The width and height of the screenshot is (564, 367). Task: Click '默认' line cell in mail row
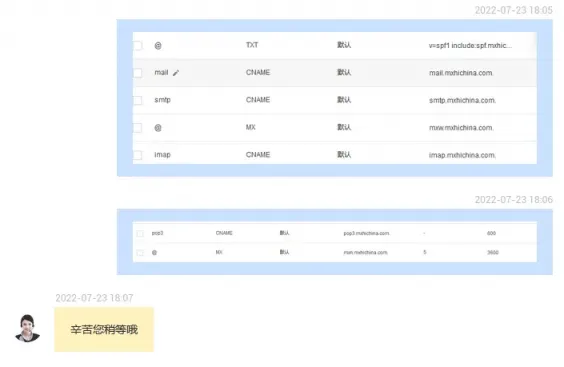(x=344, y=72)
